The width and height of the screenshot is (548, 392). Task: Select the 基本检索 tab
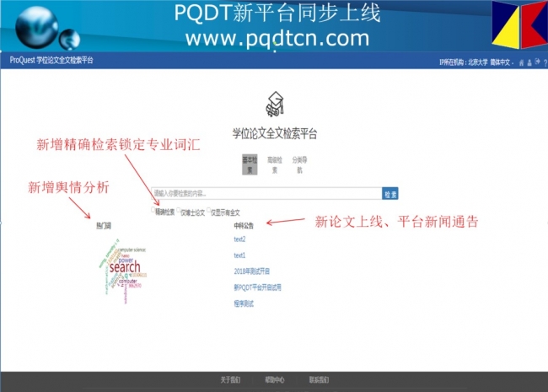(x=250, y=164)
